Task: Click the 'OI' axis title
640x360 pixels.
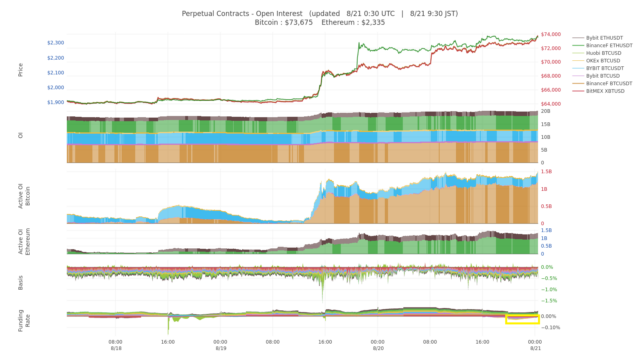Action: (20, 136)
